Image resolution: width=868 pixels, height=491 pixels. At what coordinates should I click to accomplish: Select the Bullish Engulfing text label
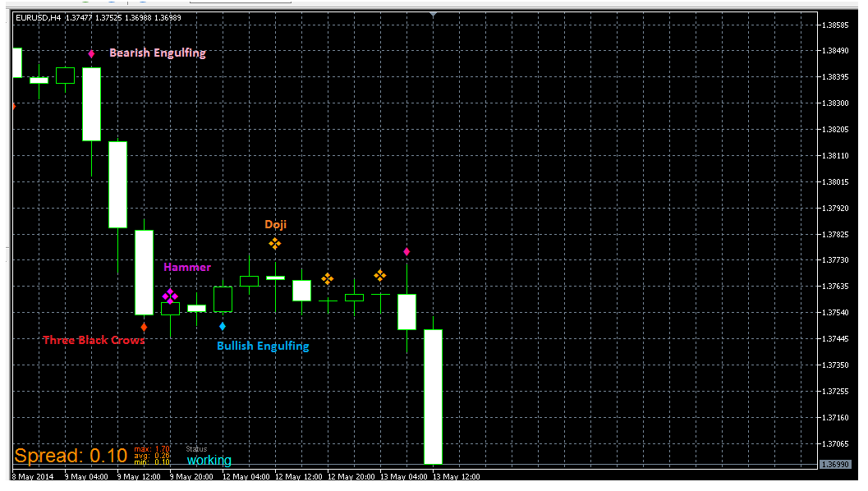point(263,346)
